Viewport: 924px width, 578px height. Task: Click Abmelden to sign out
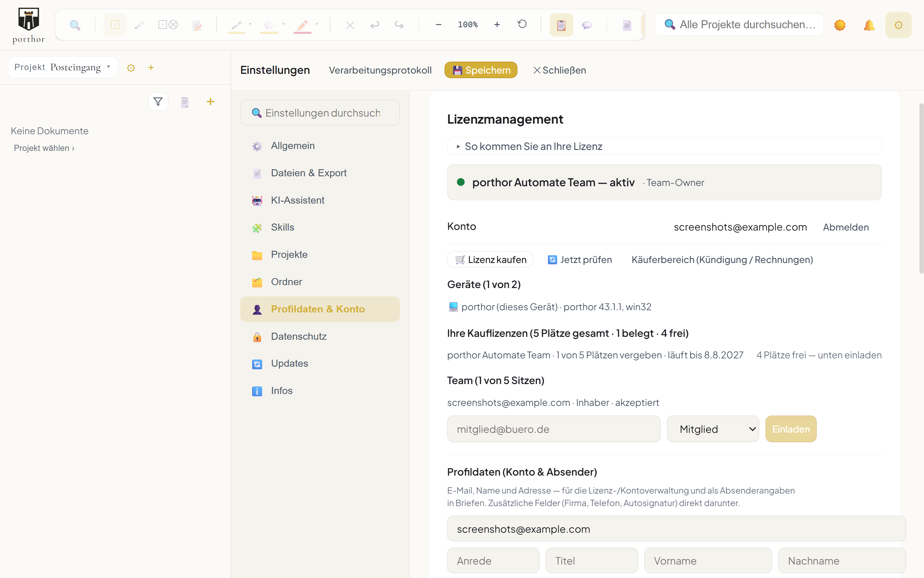coord(846,227)
